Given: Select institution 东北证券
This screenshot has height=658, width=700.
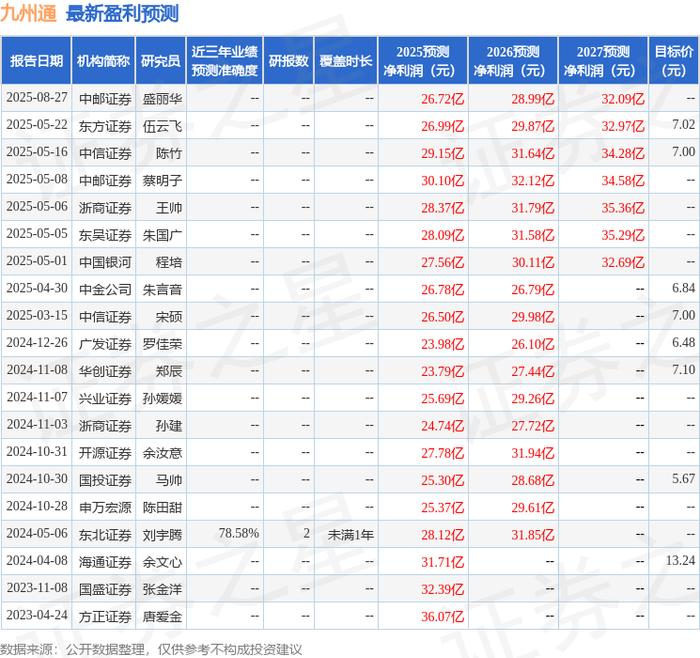Looking at the screenshot, I should coord(105,535).
